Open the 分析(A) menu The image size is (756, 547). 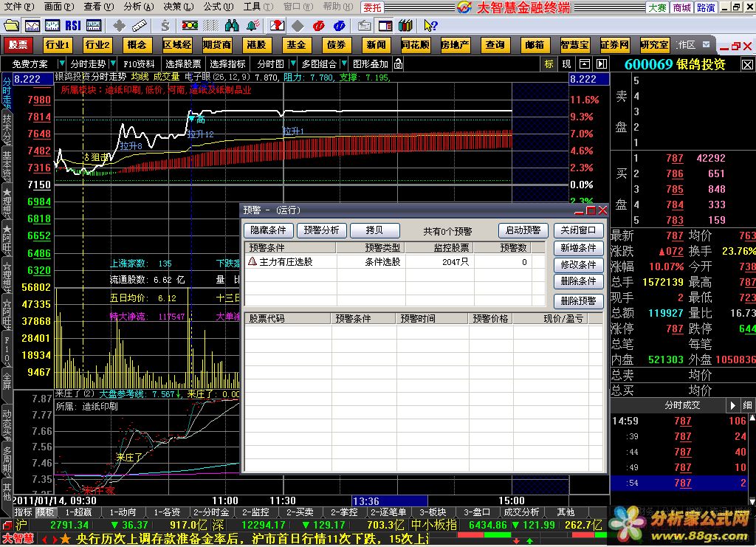(138, 7)
